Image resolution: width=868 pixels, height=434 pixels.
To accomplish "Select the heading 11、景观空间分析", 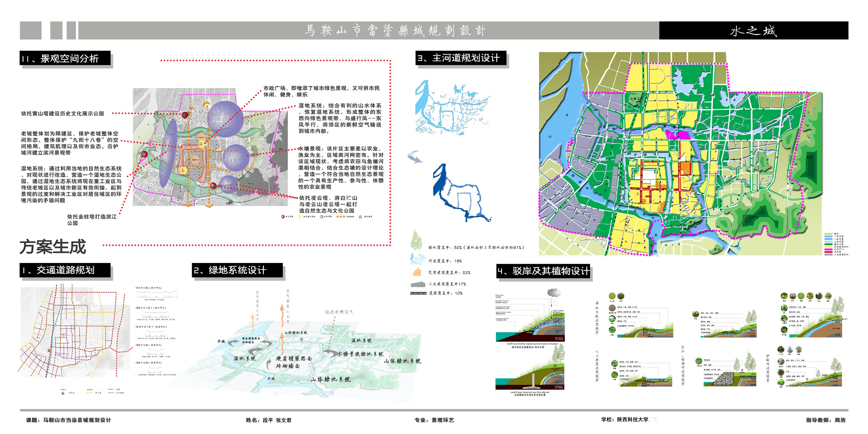I will coord(65,59).
